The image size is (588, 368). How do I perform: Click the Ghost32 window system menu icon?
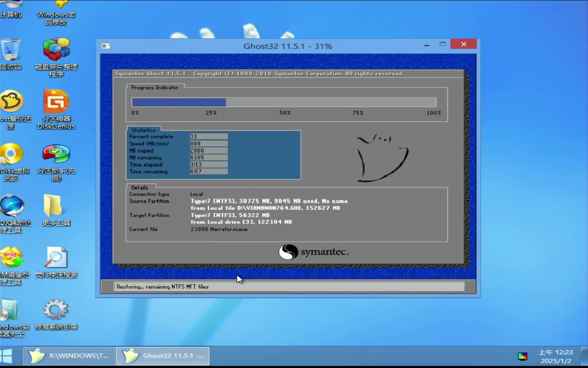click(x=106, y=46)
